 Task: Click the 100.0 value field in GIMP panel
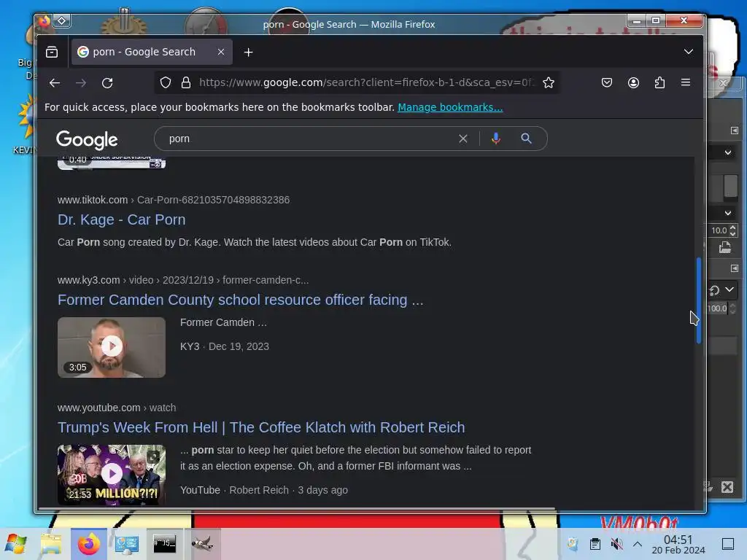click(x=717, y=308)
